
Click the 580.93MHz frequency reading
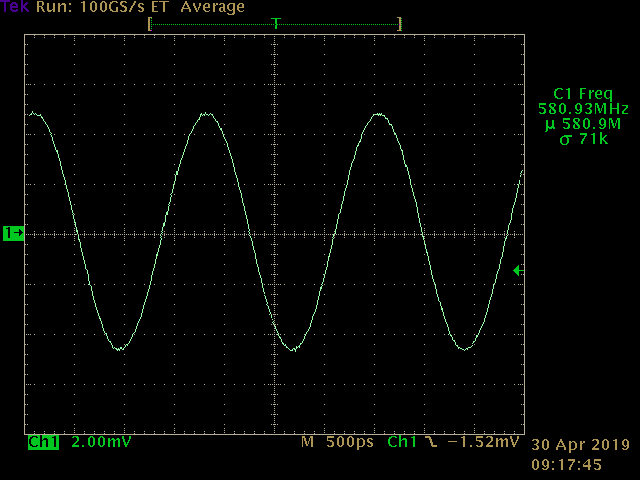583,108
